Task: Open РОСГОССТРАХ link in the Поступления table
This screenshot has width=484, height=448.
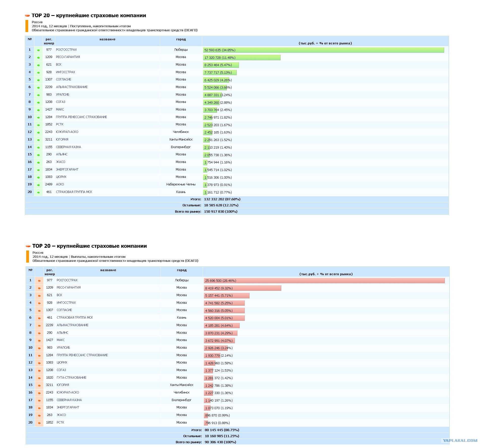Action: tap(66, 50)
